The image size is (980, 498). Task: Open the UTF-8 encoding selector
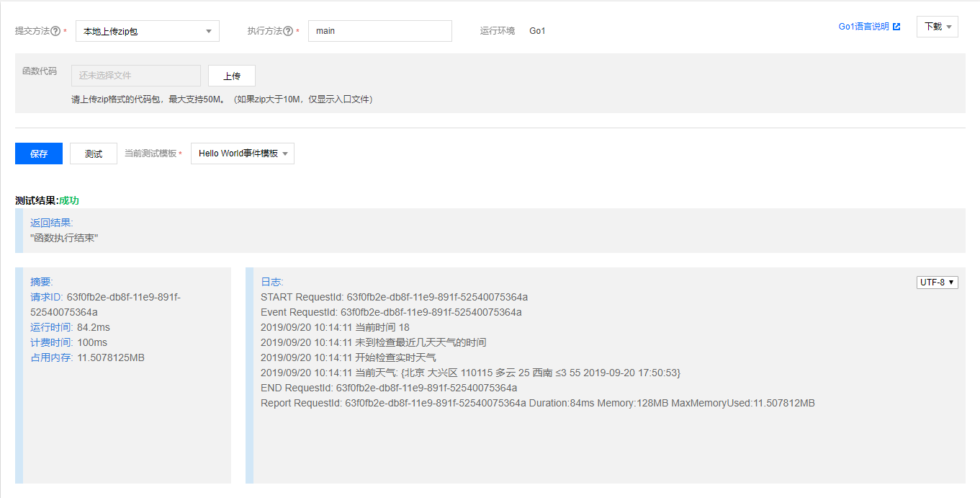coord(938,283)
